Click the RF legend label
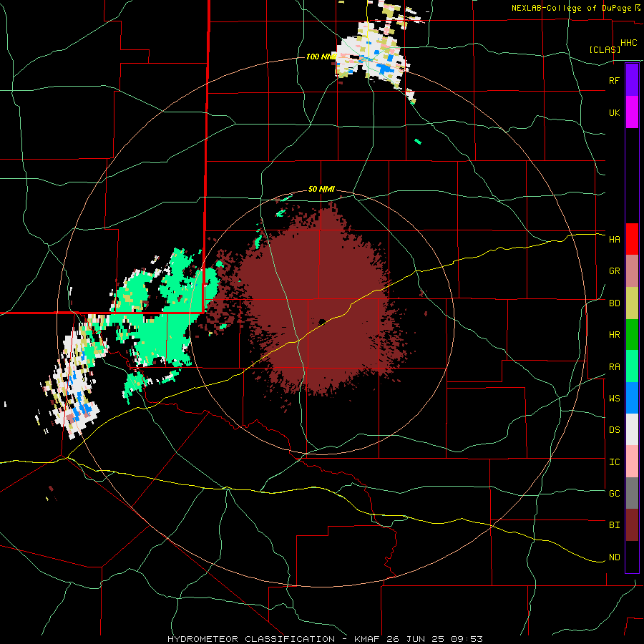This screenshot has width=644, height=644. pos(614,80)
